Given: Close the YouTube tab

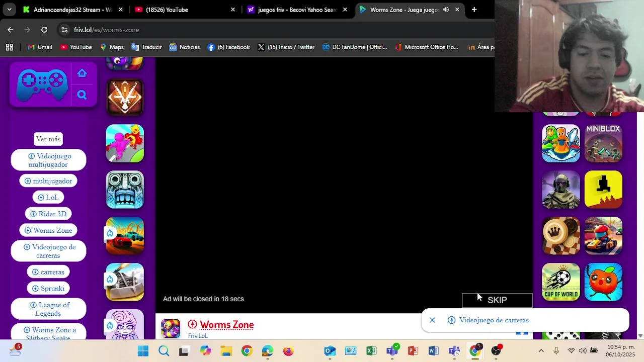Looking at the screenshot, I should click(232, 10).
